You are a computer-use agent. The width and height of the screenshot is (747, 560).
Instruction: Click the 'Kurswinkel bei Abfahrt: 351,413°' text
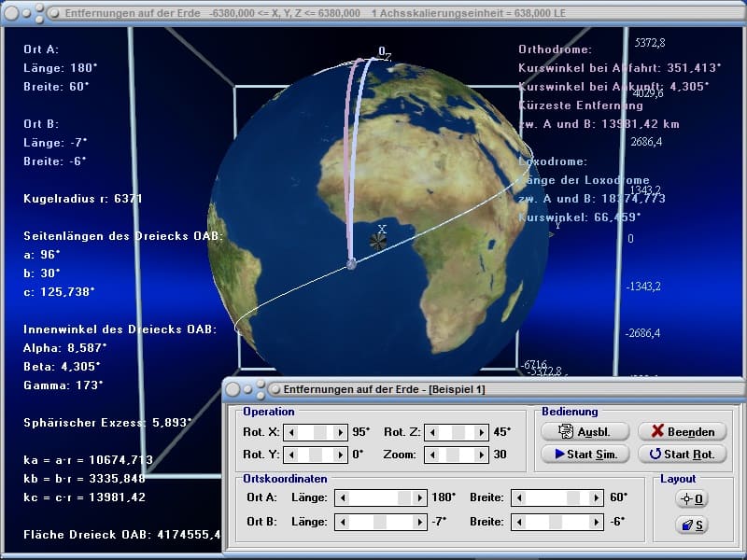tap(620, 68)
